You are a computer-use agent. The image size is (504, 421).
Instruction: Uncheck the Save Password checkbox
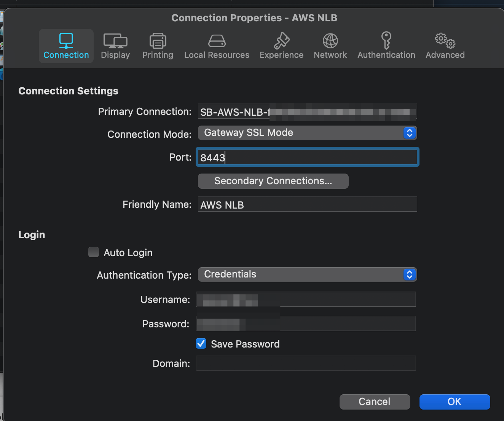201,344
